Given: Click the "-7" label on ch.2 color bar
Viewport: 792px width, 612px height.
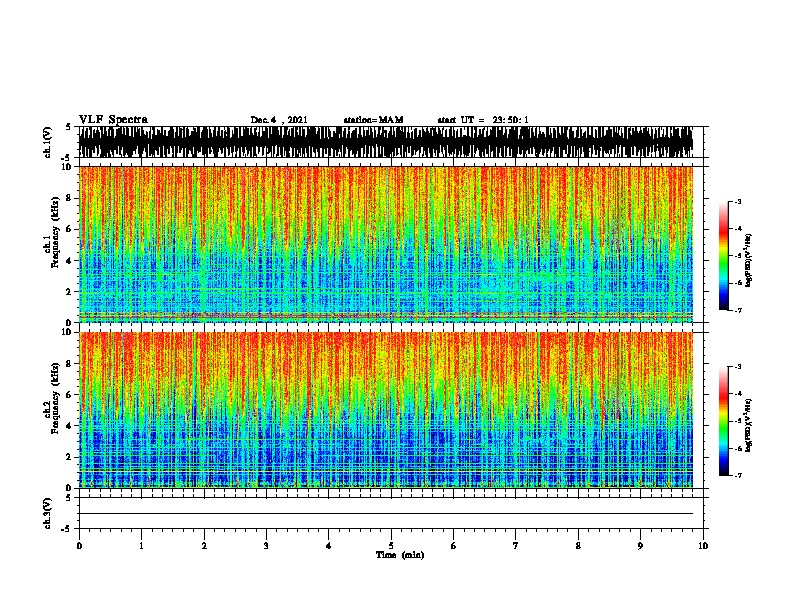Looking at the screenshot, I should 738,475.
